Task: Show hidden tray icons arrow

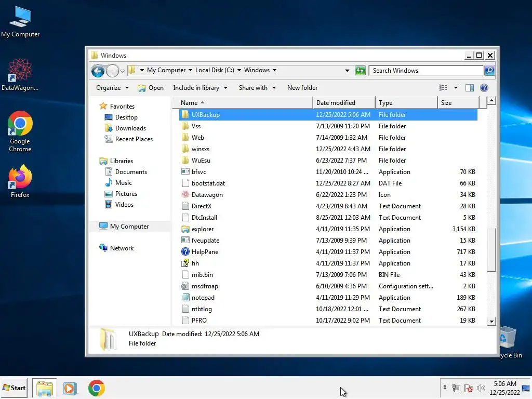Action: [x=445, y=388]
